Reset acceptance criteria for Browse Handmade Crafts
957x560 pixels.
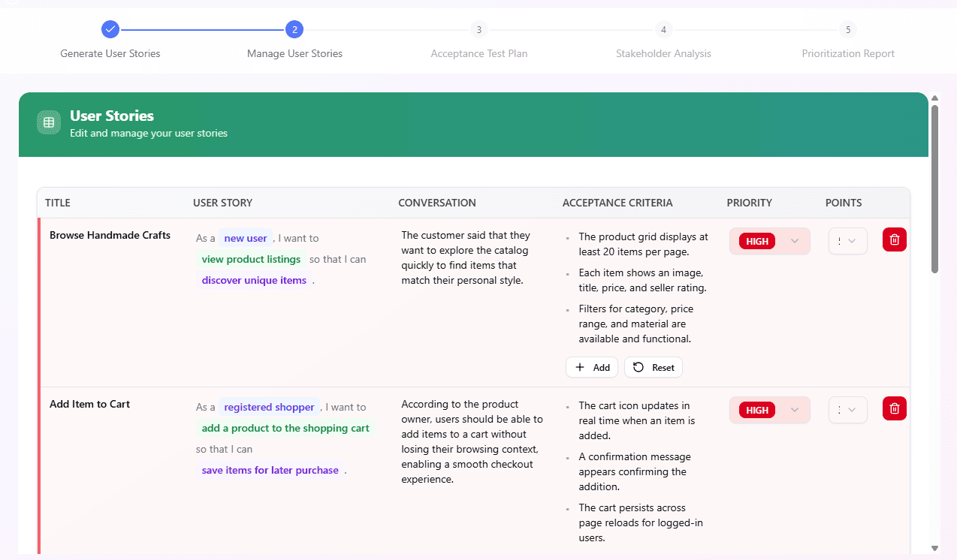point(653,367)
